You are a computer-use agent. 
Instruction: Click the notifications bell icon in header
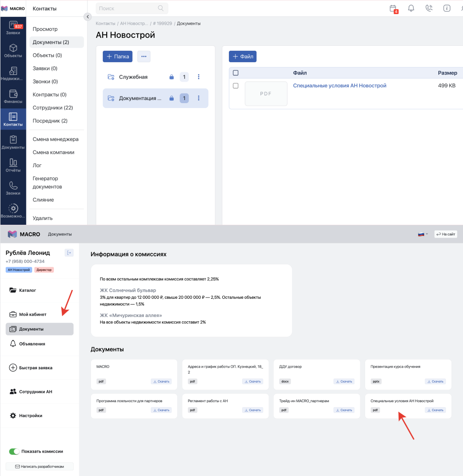point(411,8)
